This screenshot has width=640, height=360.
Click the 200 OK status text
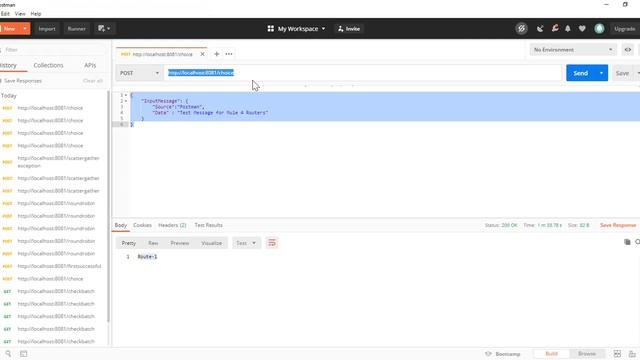point(509,225)
